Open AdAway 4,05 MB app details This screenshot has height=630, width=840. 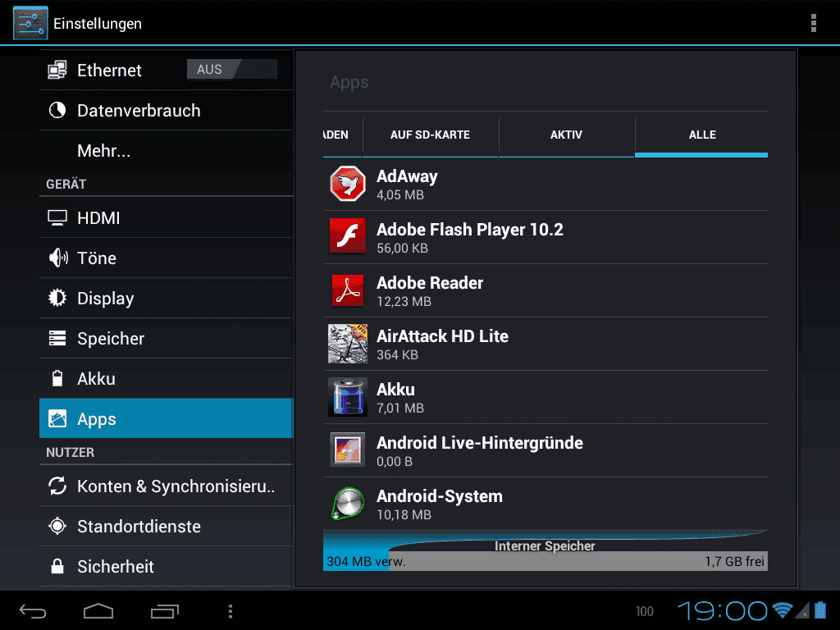pos(546,184)
